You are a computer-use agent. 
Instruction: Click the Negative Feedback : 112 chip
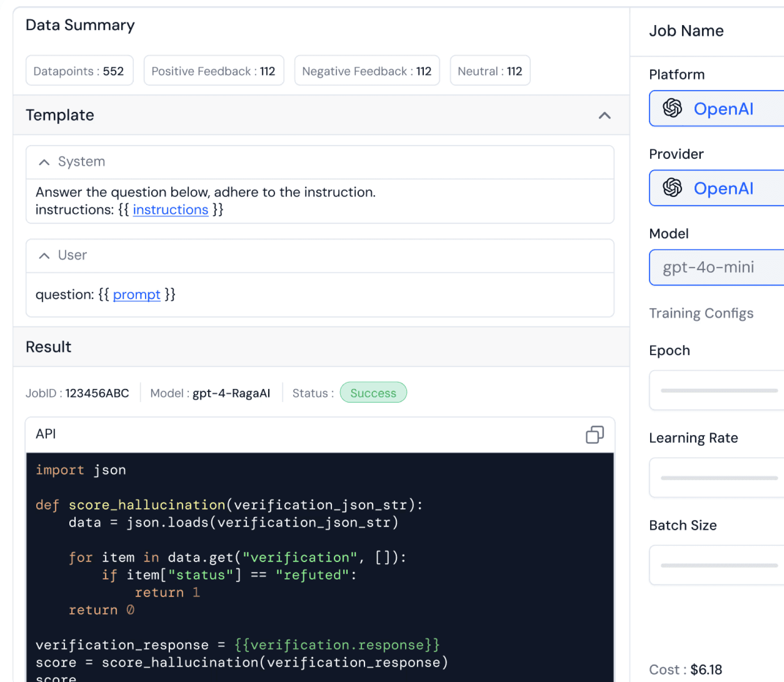tap(367, 71)
